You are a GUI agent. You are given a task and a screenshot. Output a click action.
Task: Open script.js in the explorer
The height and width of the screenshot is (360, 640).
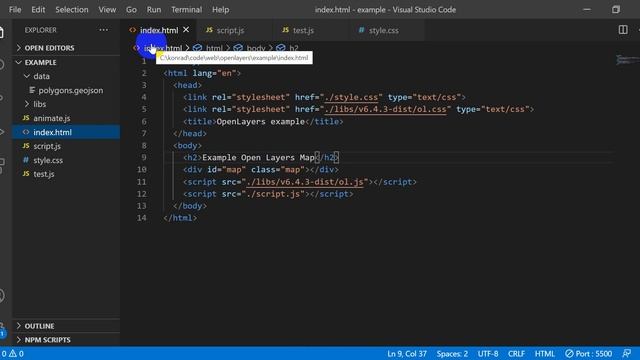coord(66,146)
